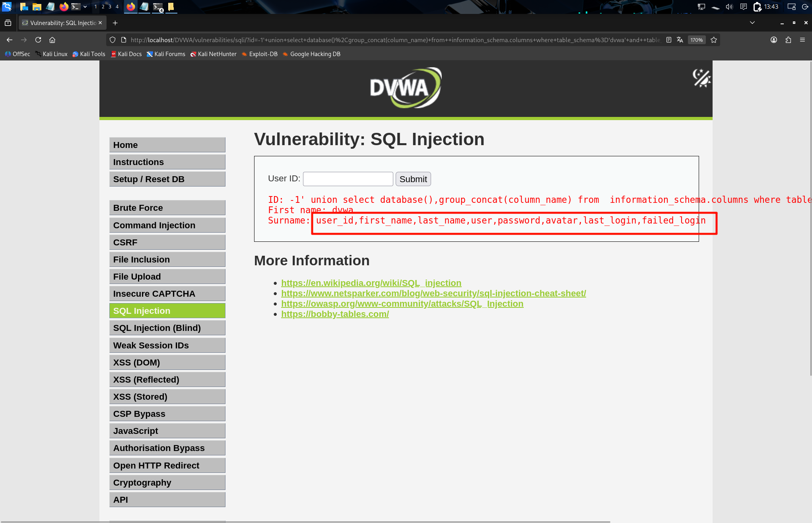This screenshot has width=812, height=523.
Task: Click the Firefox Home icon
Action: (x=52, y=40)
